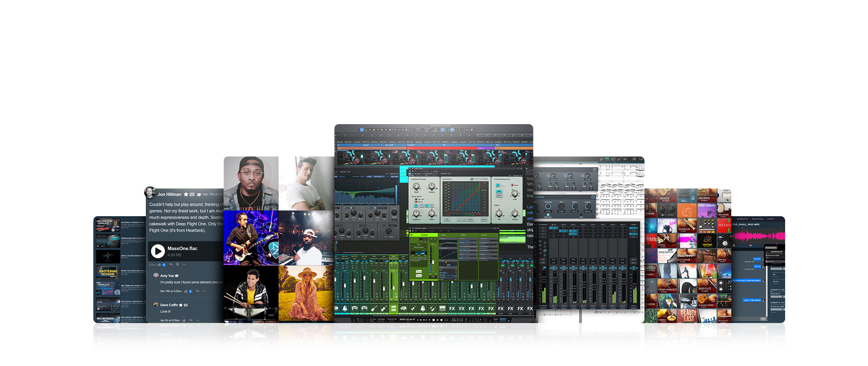Open the Presence XT Studio Grand tile

click(667, 256)
